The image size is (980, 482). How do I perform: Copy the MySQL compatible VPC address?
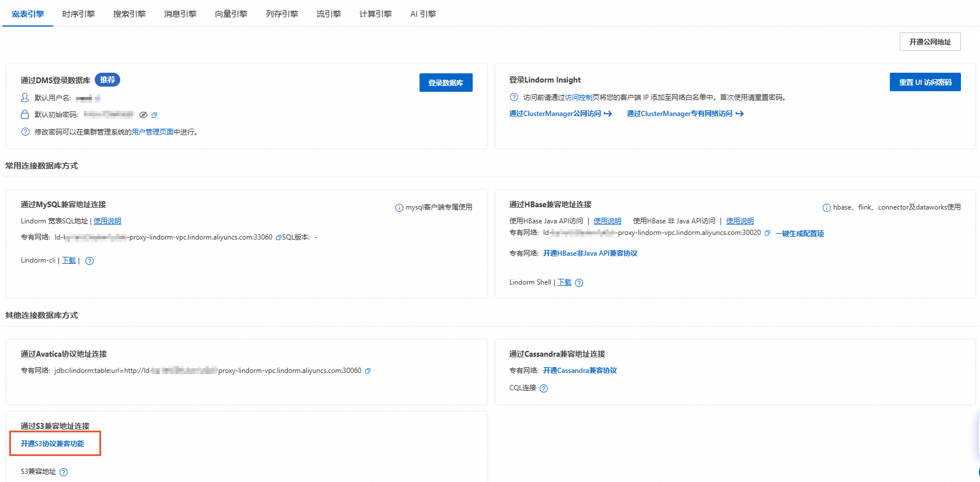coord(279,237)
